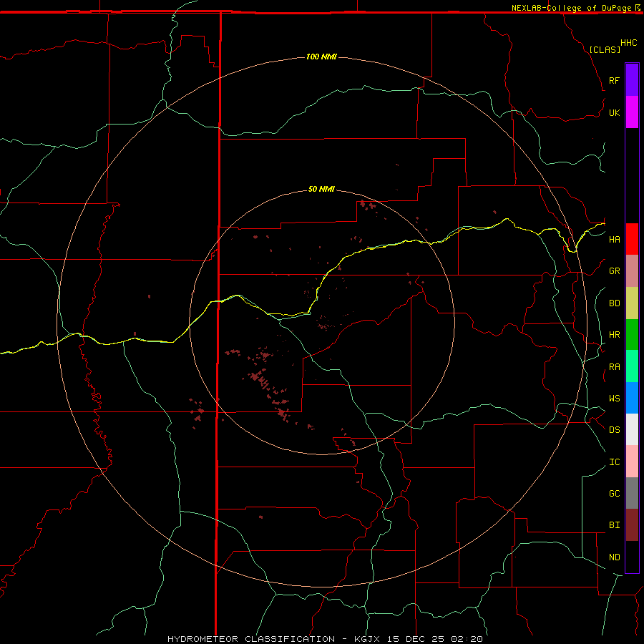The width and height of the screenshot is (644, 644).
Task: Click the yellow BD color swatch
Action: (x=632, y=303)
